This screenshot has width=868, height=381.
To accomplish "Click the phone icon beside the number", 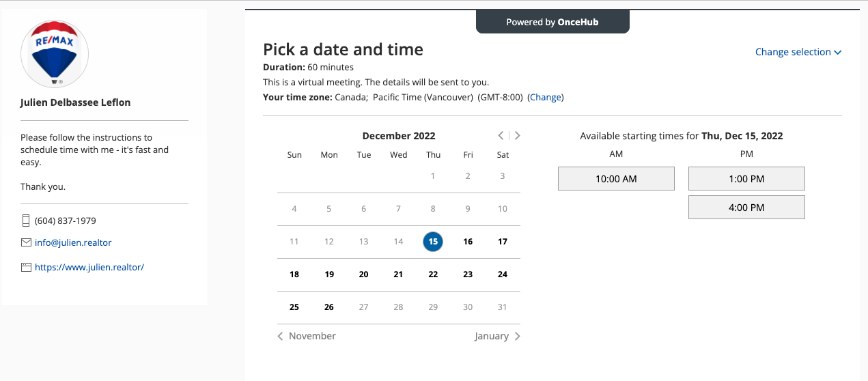I will (x=27, y=221).
